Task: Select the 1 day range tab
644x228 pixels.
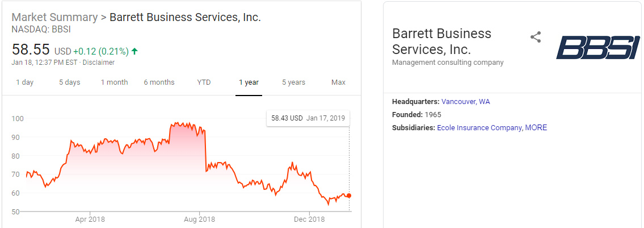Action: [x=24, y=82]
